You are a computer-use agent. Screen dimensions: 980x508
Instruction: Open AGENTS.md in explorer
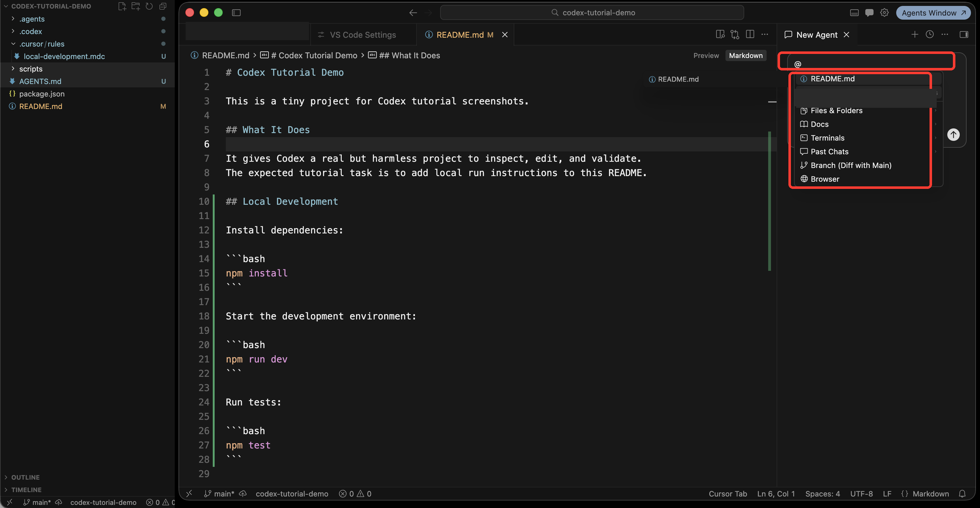pos(87,81)
